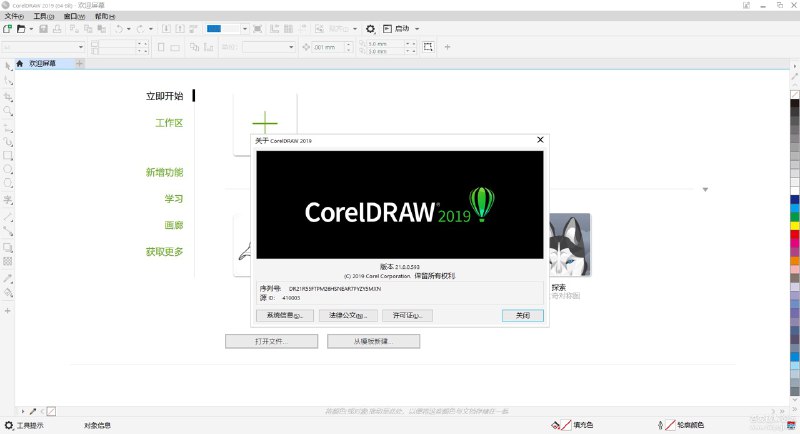Open Options via the gear icon
This screenshot has width=800, height=434.
(370, 30)
